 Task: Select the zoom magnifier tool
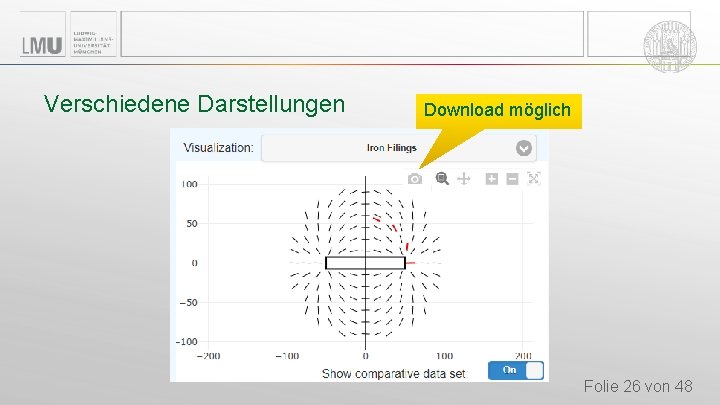(442, 178)
